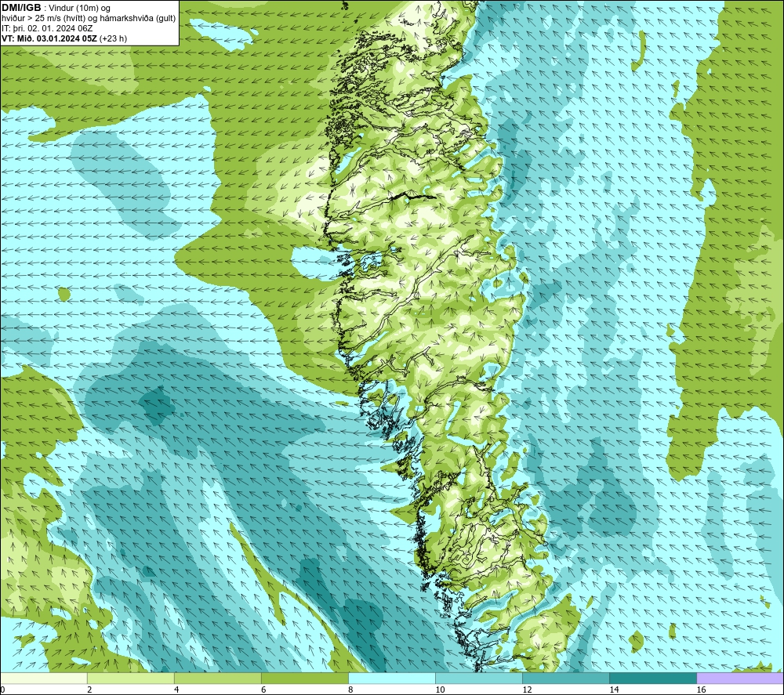Click the purple swatch above 16 m/s

740,678
